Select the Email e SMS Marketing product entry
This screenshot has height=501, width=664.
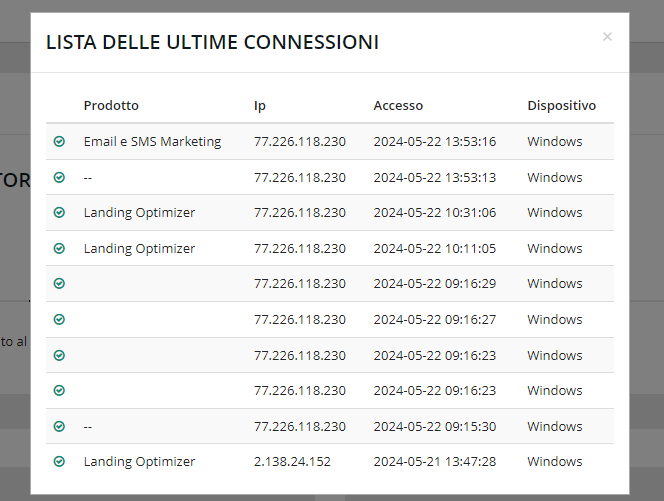[152, 142]
